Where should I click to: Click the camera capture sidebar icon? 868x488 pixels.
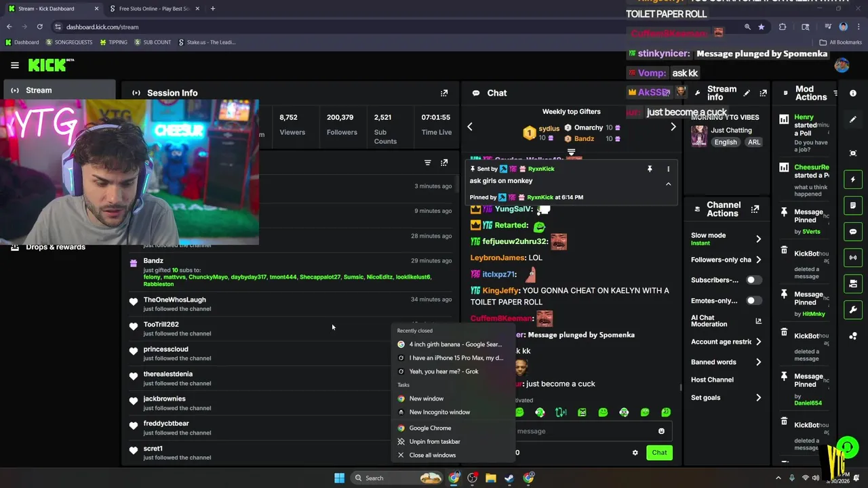coord(853,153)
